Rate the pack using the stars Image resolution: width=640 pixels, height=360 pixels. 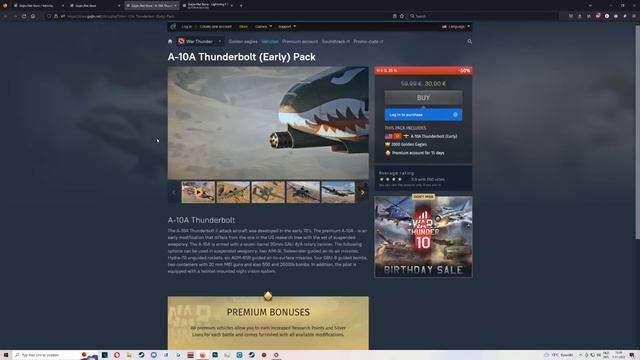(x=391, y=179)
